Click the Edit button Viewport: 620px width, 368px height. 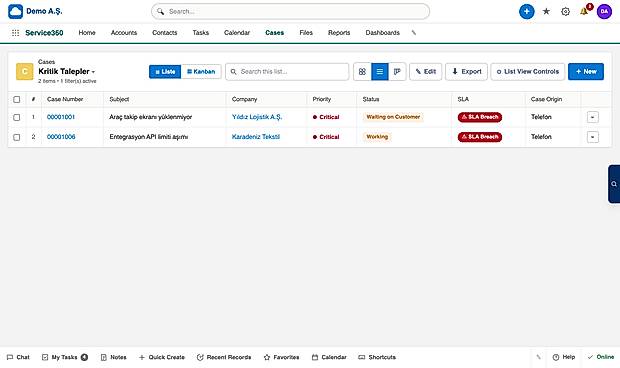tap(425, 72)
